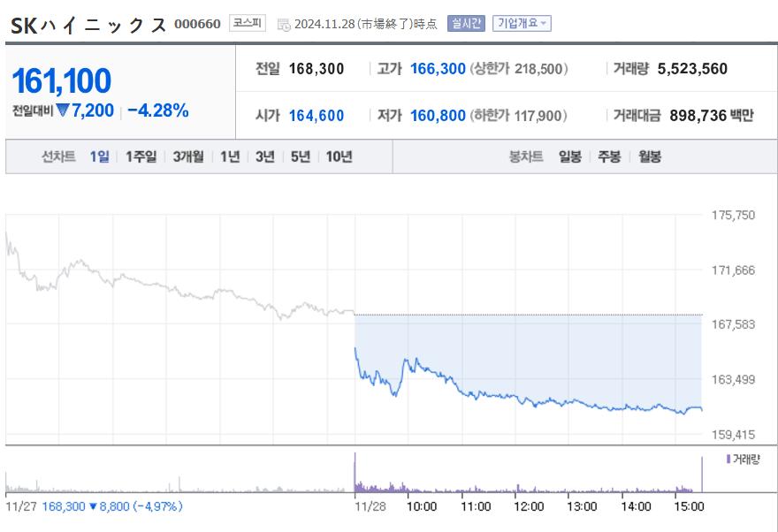This screenshot has height=532, width=778.
Task: Click the SK하이닉스 stock name title
Action: [x=88, y=24]
